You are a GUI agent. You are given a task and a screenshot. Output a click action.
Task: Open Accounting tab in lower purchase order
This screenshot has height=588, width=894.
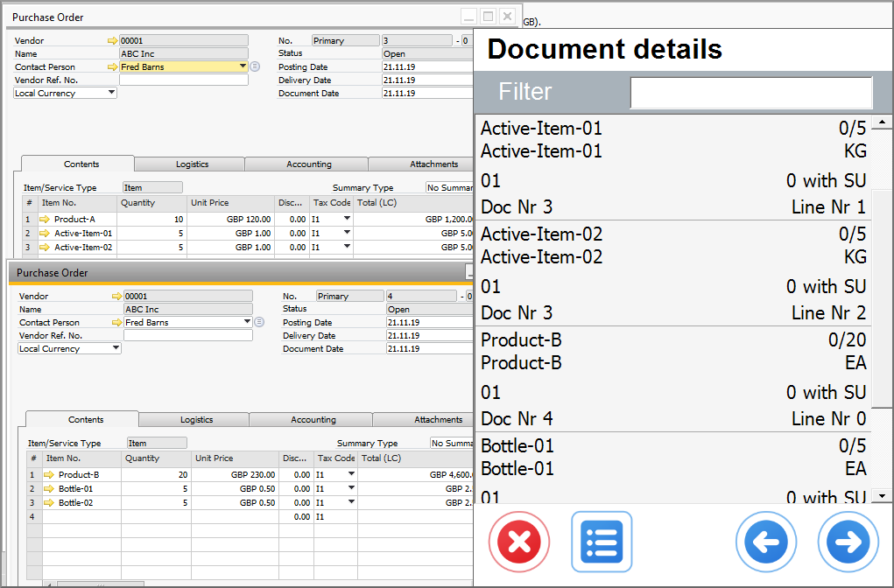pos(313,420)
